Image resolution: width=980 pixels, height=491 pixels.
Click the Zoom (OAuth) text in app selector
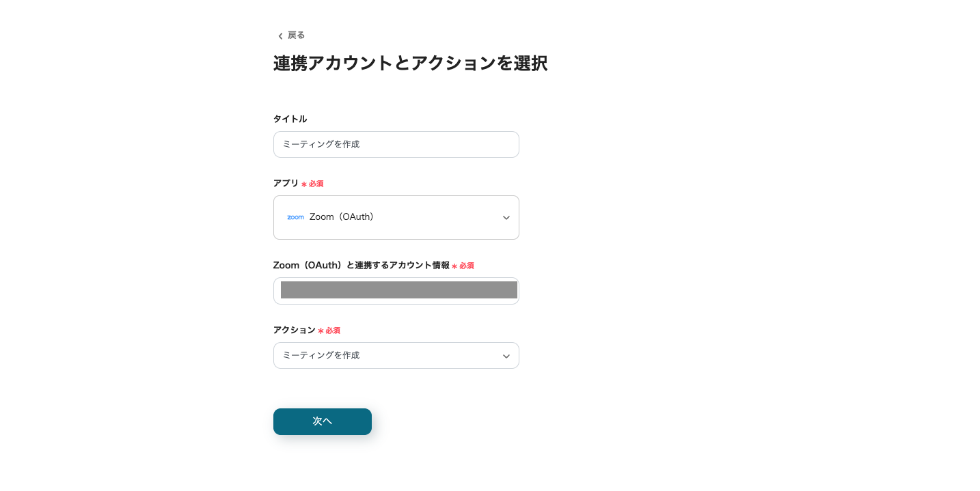(x=341, y=217)
